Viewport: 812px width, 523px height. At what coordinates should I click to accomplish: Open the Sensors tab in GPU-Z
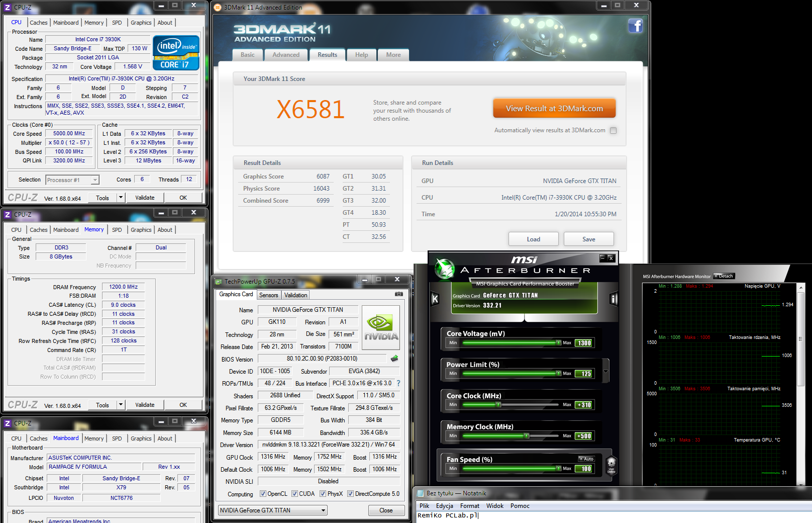[x=268, y=295]
